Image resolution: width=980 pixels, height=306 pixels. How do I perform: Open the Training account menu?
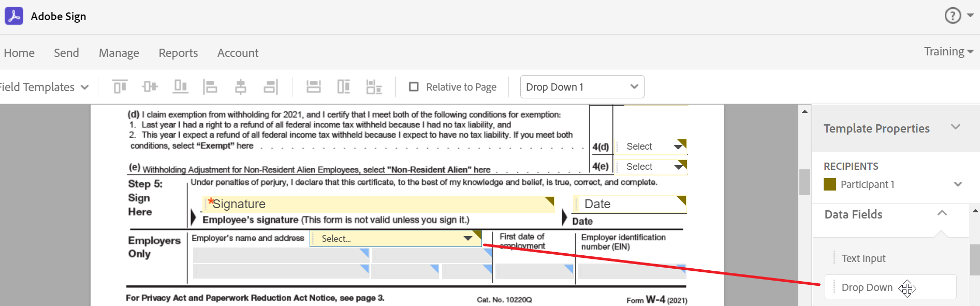click(949, 51)
